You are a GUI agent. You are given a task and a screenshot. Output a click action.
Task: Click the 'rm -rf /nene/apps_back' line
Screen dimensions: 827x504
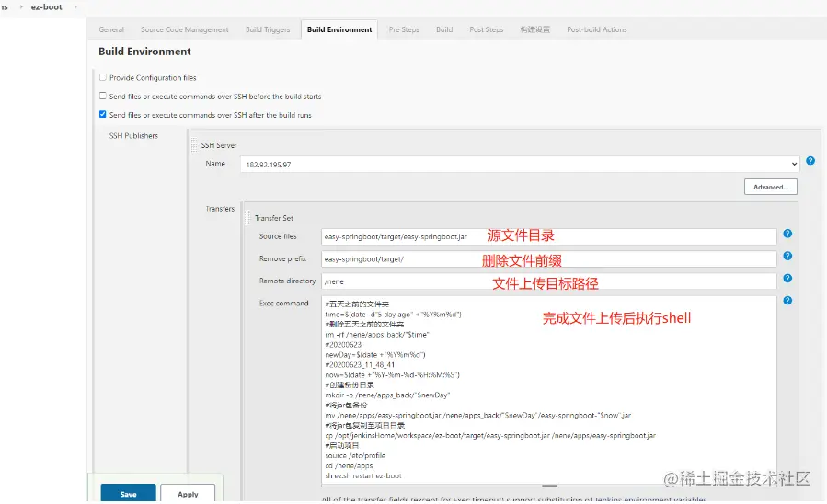(377, 334)
